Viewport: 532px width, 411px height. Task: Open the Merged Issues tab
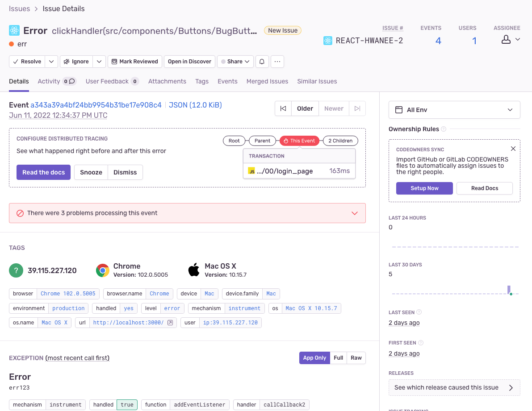tap(267, 81)
